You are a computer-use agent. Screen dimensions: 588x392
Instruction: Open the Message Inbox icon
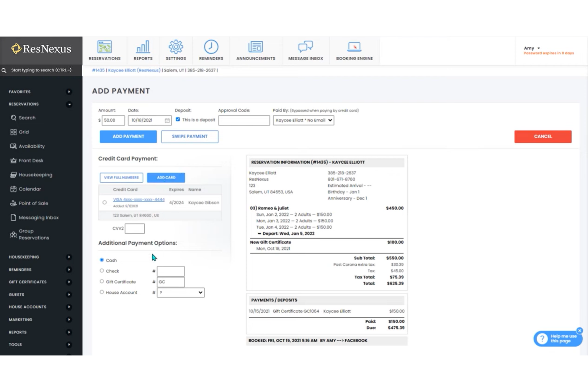tap(305, 50)
